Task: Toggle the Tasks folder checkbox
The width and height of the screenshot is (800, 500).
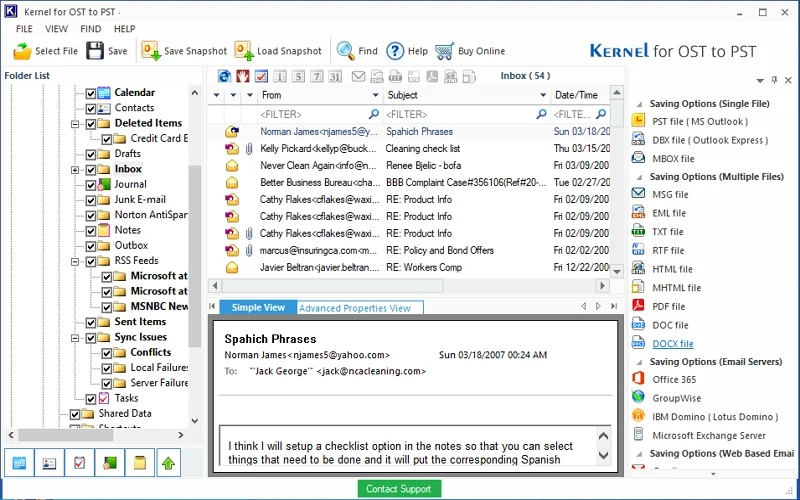Action: pyautogui.click(x=91, y=398)
